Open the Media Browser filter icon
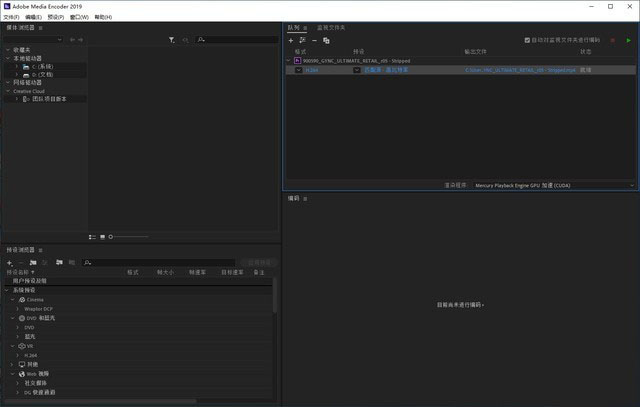This screenshot has height=407, width=640. pyautogui.click(x=172, y=40)
